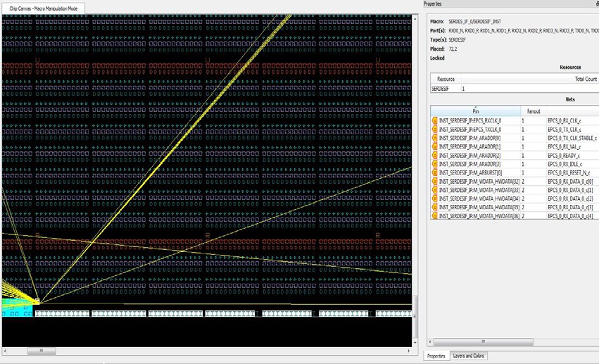Click the pin icon for EPCS_TXCLK_0 row
The width and height of the screenshot is (599, 364).
pyautogui.click(x=434, y=130)
